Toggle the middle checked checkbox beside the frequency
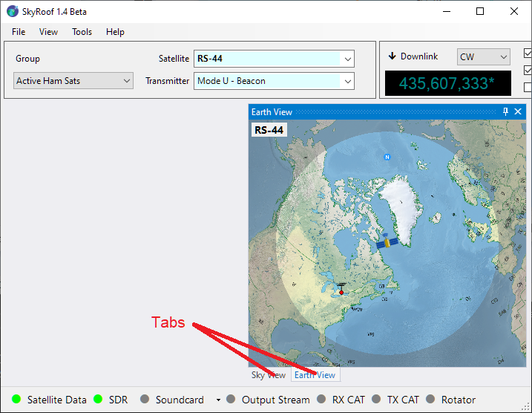Image resolution: width=532 pixels, height=413 pixels. pyautogui.click(x=528, y=71)
